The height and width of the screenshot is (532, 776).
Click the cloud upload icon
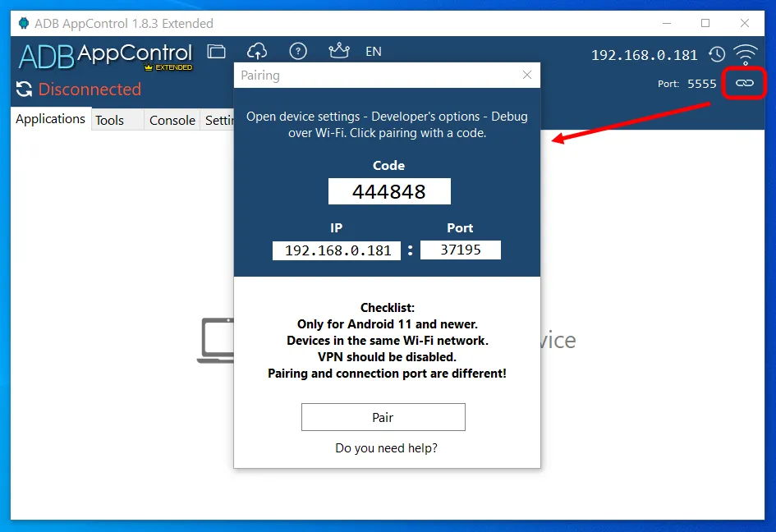point(257,51)
